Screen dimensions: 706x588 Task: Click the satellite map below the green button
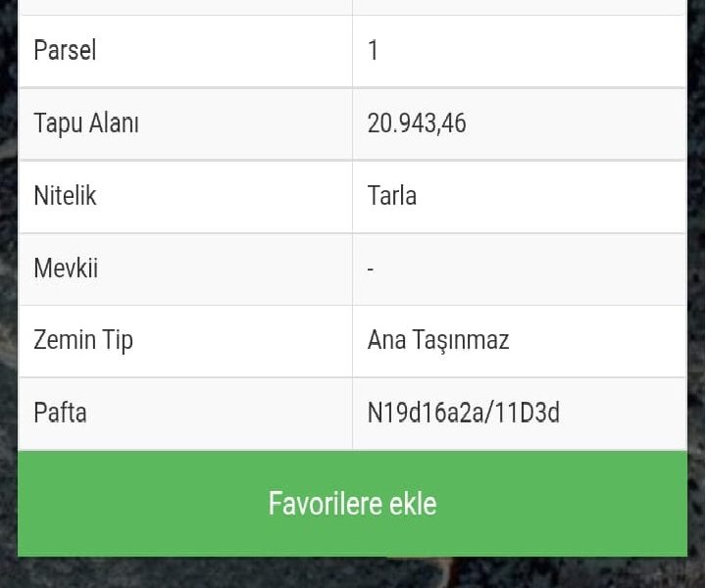[x=196, y=573]
